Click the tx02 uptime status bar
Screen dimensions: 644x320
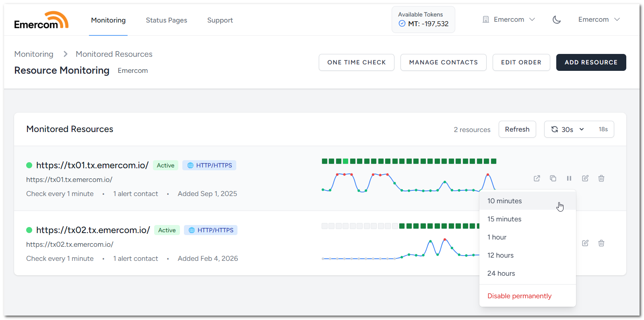(400, 226)
